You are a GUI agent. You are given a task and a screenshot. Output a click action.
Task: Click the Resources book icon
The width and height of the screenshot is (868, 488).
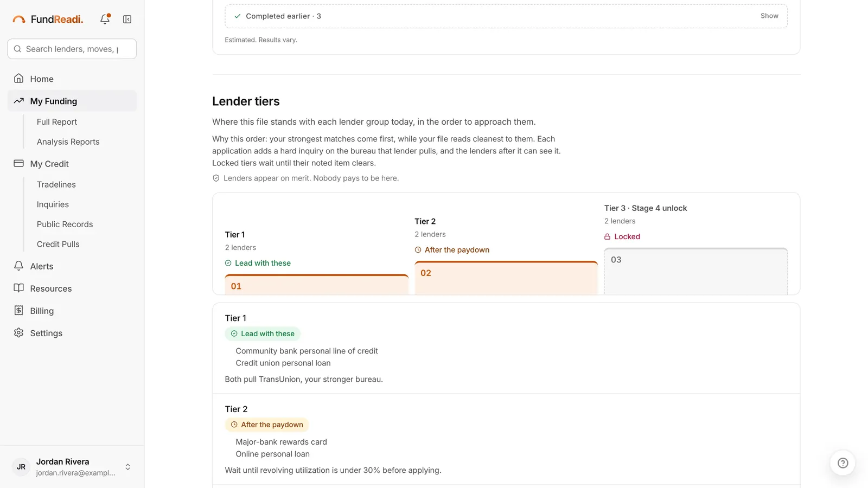[19, 288]
